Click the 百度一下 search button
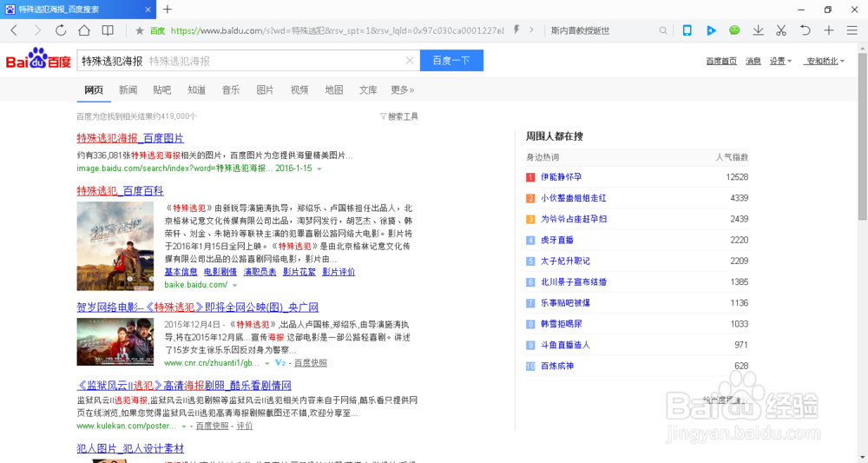The image size is (868, 463). 451,60
